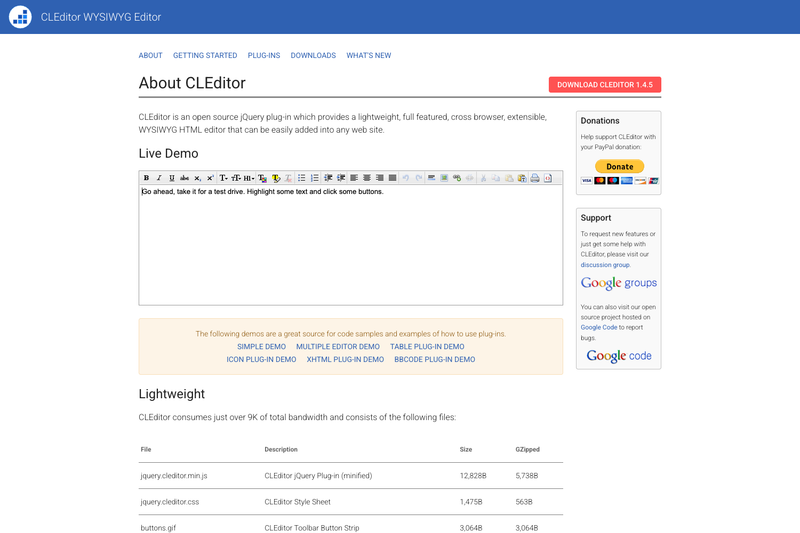
Task: Insert a numbered list
Action: point(315,178)
